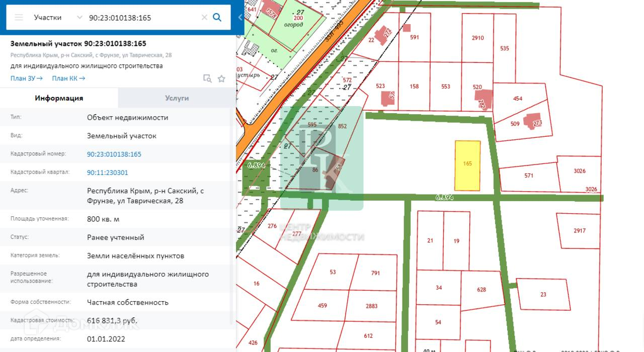Click the Адрес value with ул Таврическая, 28
Screen dimensions: 644x352
click(x=145, y=196)
